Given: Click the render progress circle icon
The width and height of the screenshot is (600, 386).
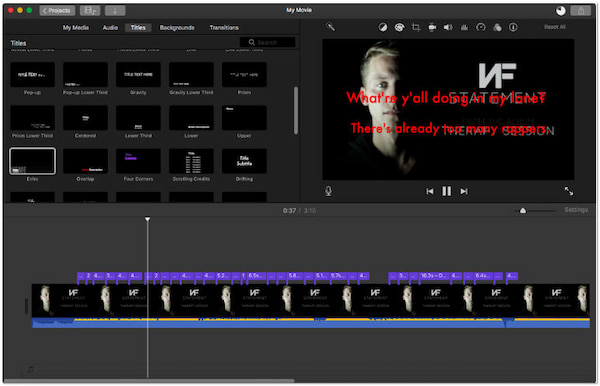Looking at the screenshot, I should click(x=561, y=11).
